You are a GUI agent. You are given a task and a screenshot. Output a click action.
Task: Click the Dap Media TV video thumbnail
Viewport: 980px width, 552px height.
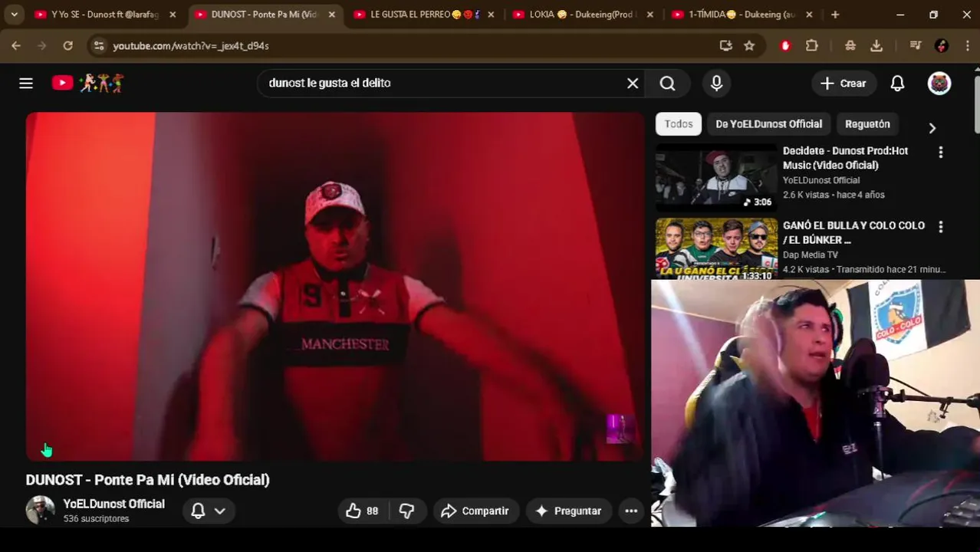click(716, 248)
